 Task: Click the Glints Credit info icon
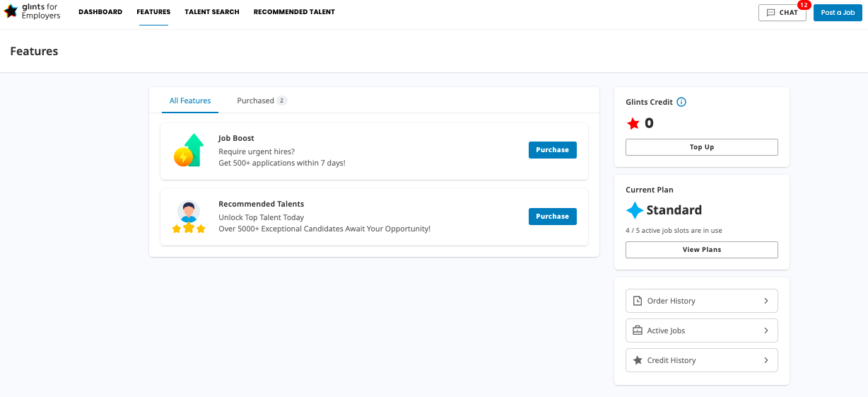681,102
